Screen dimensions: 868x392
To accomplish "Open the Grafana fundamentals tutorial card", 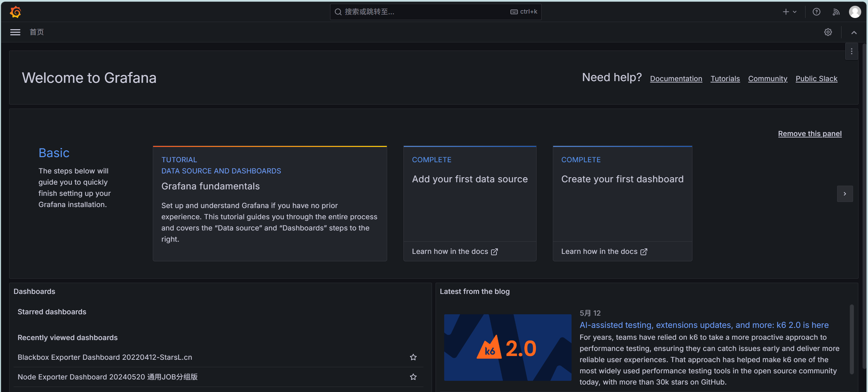I will click(270, 203).
